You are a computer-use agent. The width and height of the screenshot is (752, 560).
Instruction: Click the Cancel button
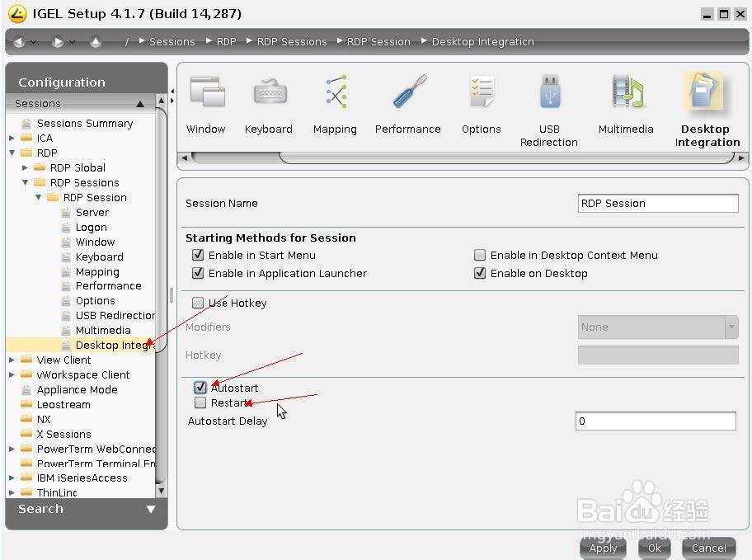[708, 548]
